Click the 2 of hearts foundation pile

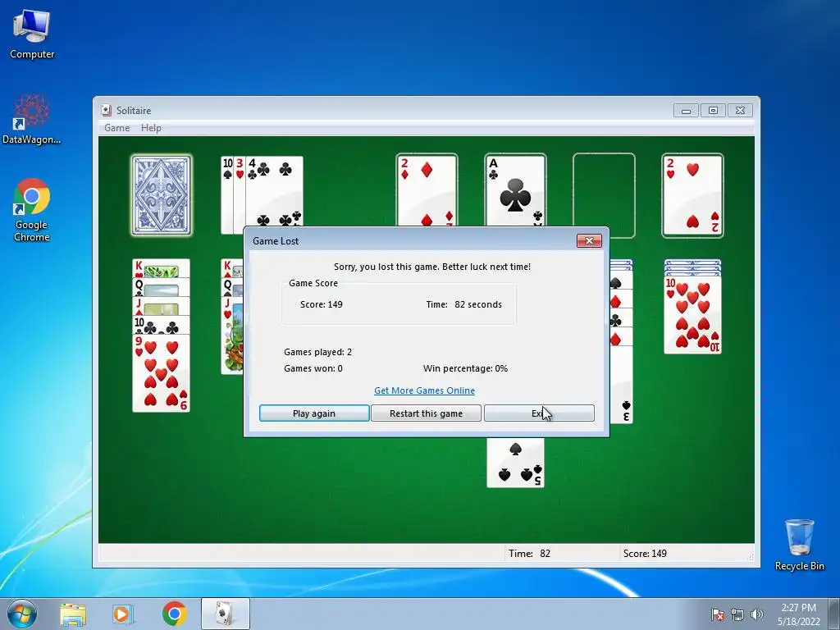692,195
